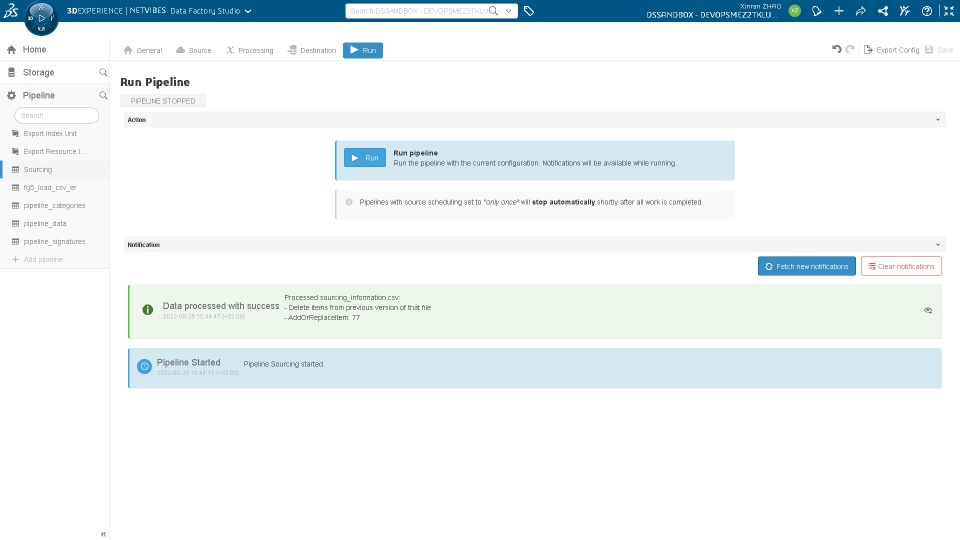Open the help question mark icon
Image resolution: width=960 pixels, height=540 pixels.
point(927,11)
